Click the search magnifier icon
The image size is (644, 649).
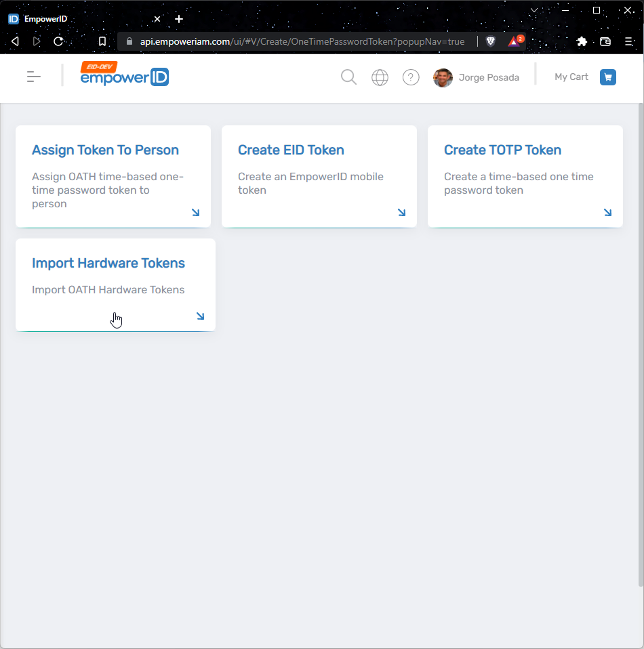[348, 77]
